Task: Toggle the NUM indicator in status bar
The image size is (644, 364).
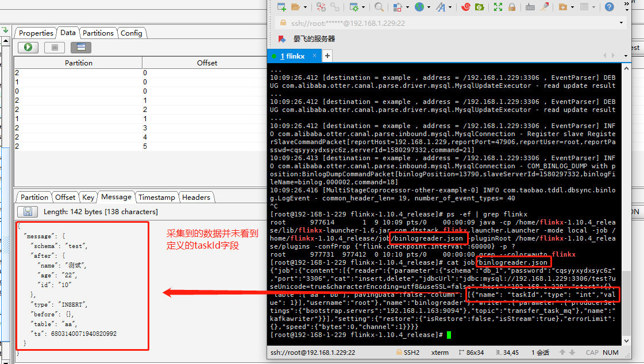Action: click(x=610, y=353)
